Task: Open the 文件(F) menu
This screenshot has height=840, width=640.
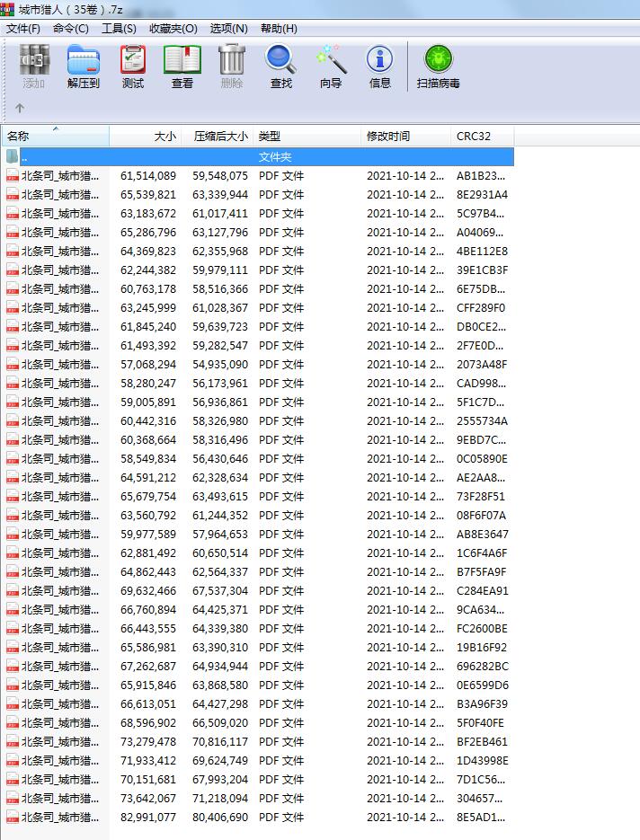Action: [x=23, y=29]
